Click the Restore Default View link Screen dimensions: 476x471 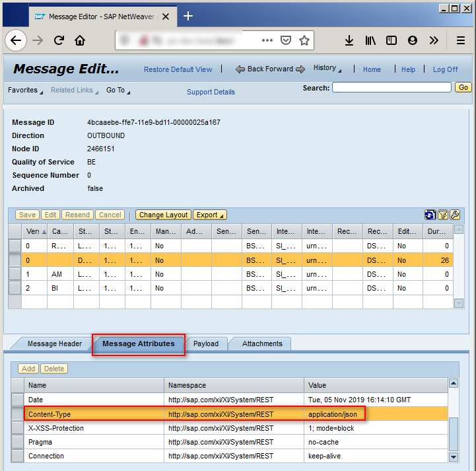click(178, 69)
